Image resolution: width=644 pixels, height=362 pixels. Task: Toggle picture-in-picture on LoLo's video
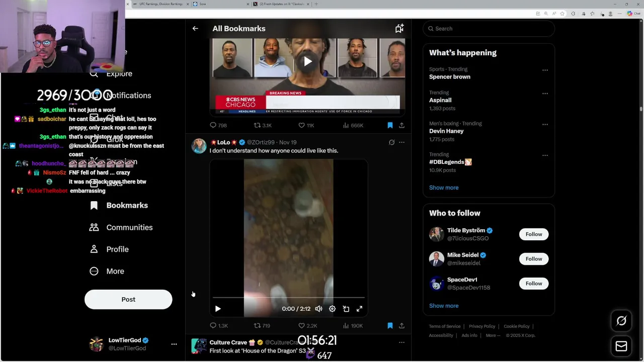pyautogui.click(x=346, y=309)
